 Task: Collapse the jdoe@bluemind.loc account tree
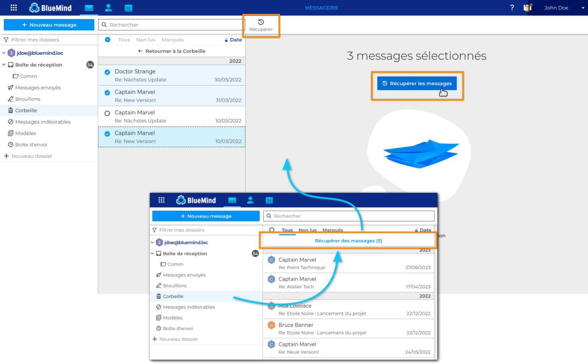[x=4, y=53]
